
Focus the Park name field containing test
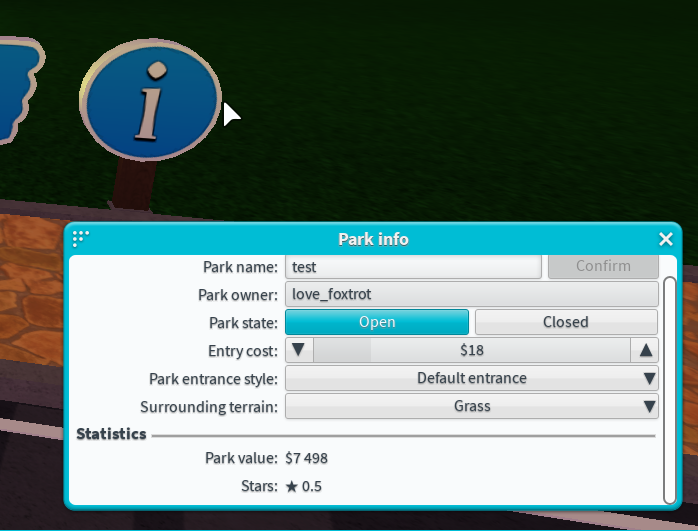pos(413,267)
